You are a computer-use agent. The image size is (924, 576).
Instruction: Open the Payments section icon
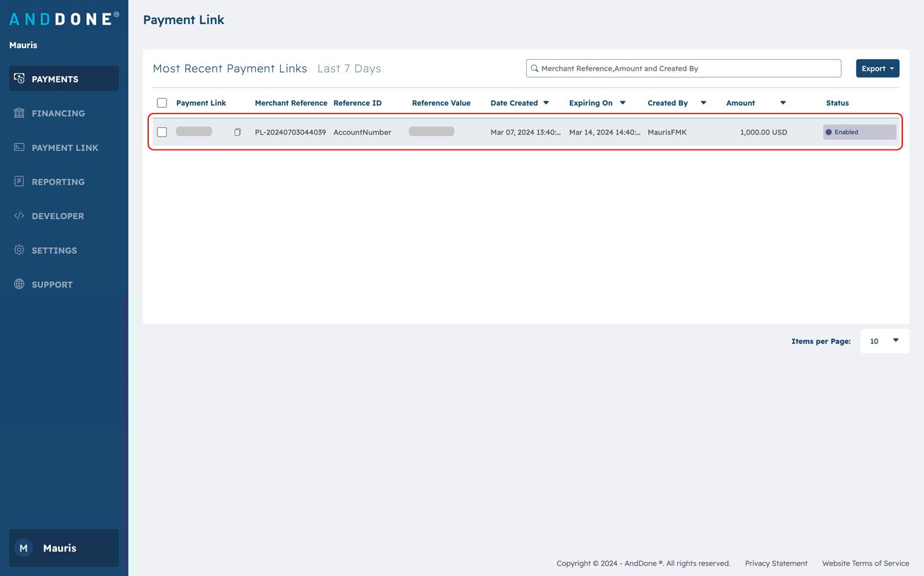pos(19,78)
